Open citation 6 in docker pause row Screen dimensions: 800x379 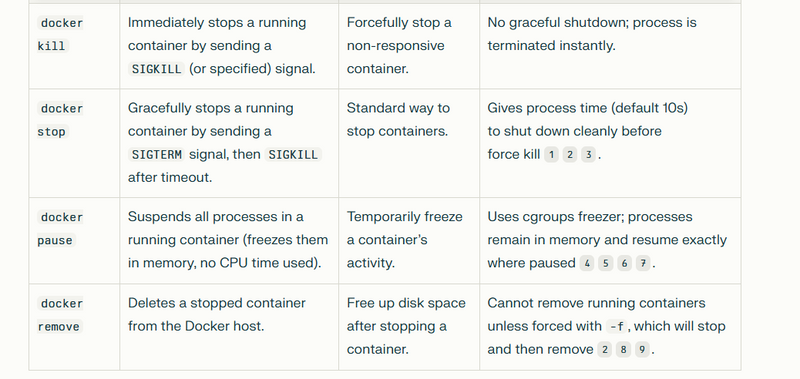[x=624, y=263]
